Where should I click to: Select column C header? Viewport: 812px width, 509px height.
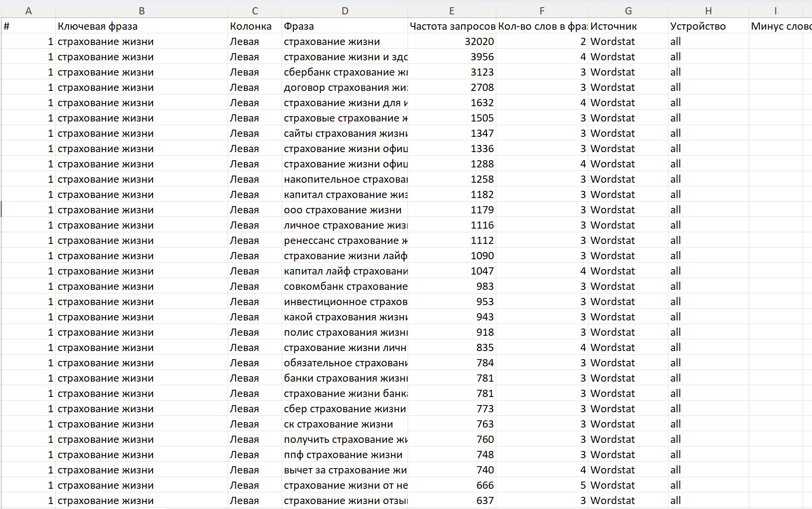click(x=255, y=11)
